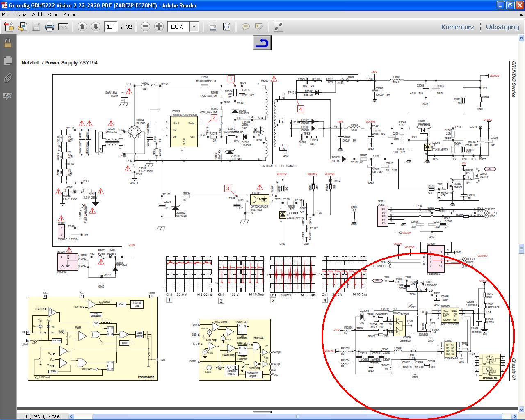Click the page size readout "11,69 x 8,27 cale"
Viewport: 525px width, 420px height.
pos(43,416)
